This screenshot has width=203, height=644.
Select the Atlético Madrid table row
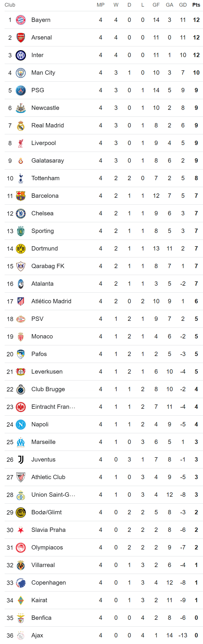tap(104, 301)
